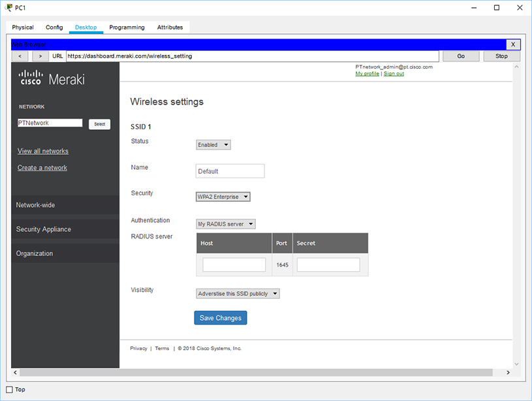Open the Organization menu

(65, 253)
